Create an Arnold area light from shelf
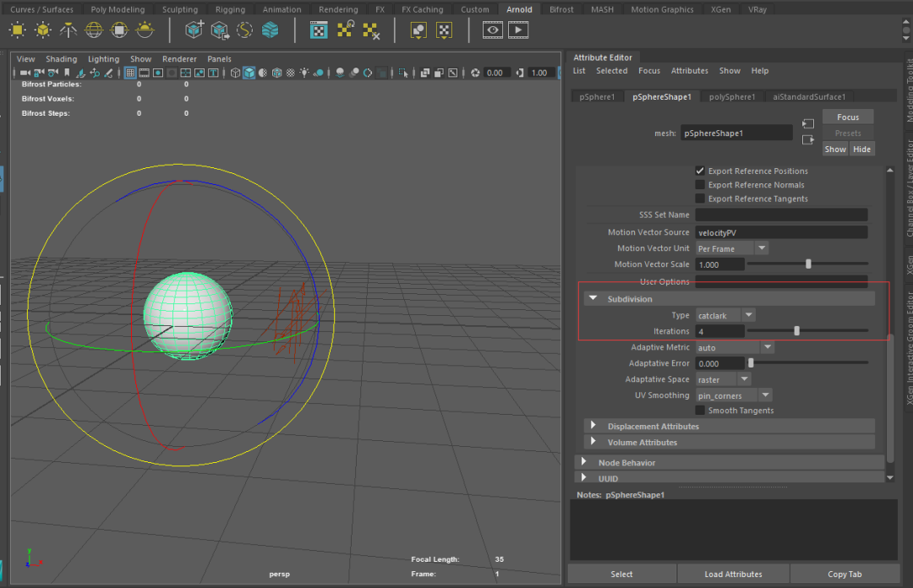The height and width of the screenshot is (588, 913). (18, 30)
